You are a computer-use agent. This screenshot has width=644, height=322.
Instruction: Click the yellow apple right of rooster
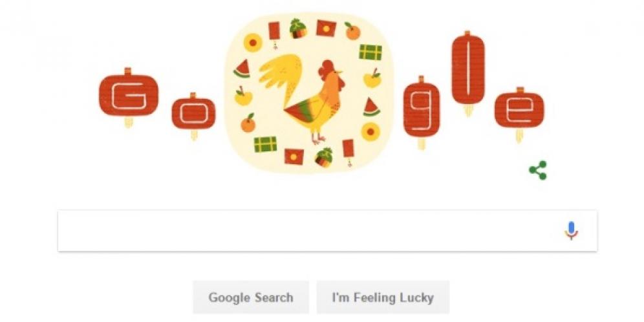coord(372,78)
